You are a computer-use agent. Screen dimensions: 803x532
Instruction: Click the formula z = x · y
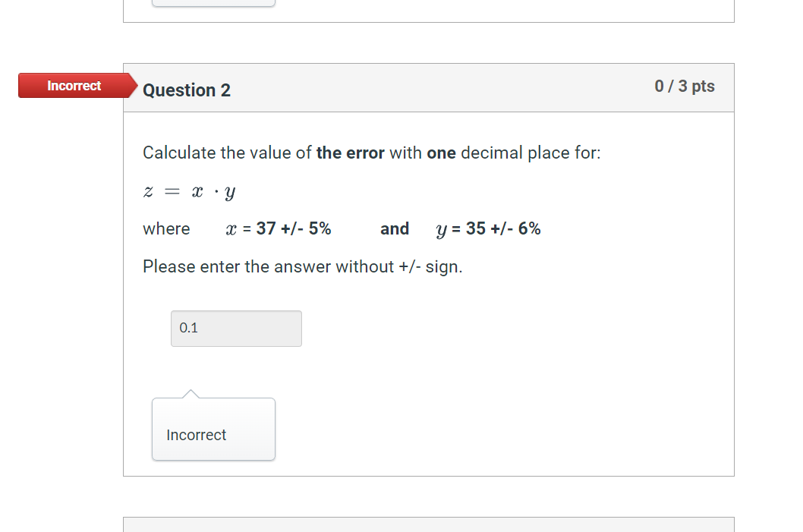(x=188, y=191)
